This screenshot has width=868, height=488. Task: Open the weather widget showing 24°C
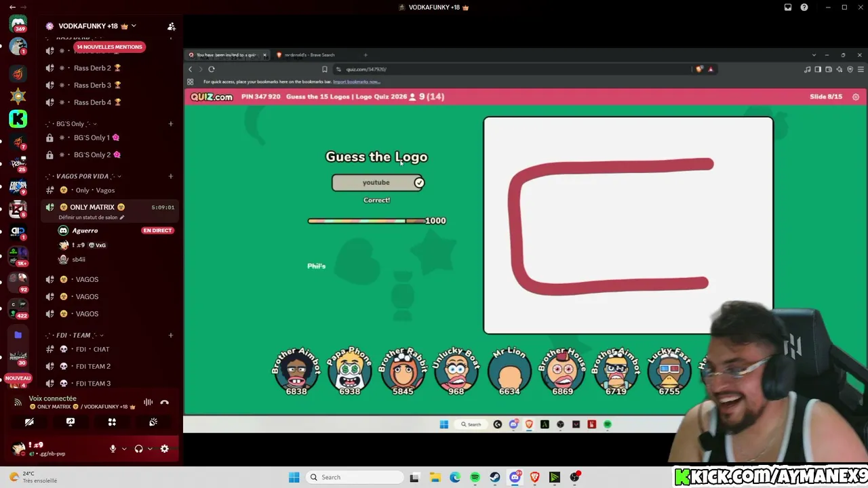click(34, 477)
